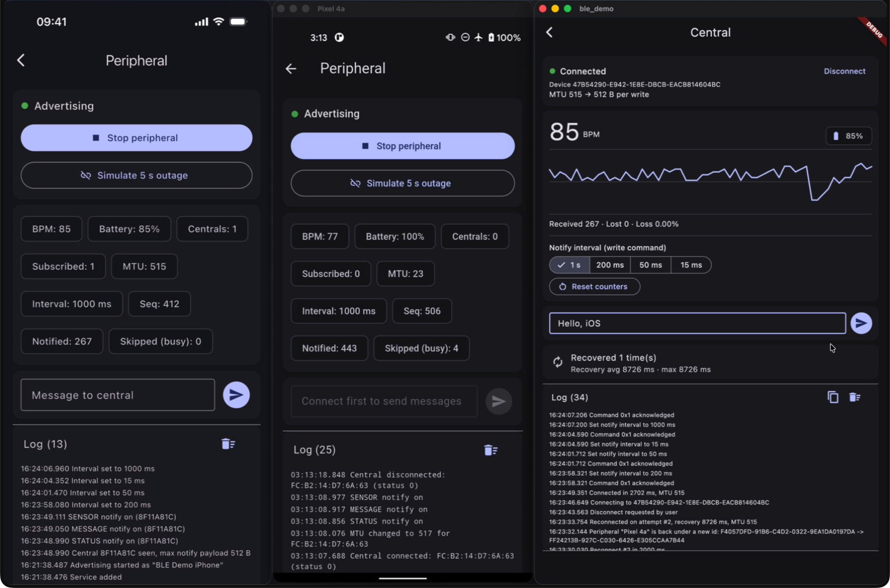Tap the home gesture bar on Pixel 4a

click(402, 579)
